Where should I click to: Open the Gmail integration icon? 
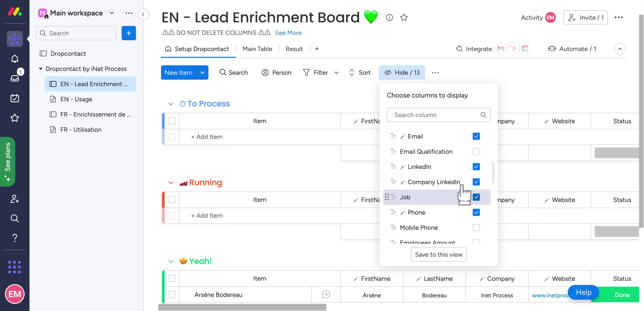[501, 48]
